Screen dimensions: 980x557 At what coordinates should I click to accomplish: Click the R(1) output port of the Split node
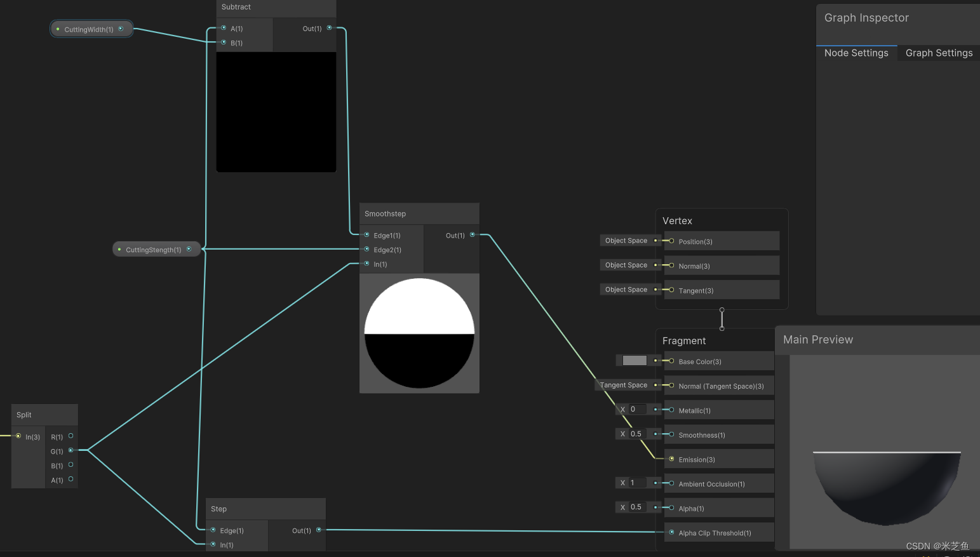[70, 437]
